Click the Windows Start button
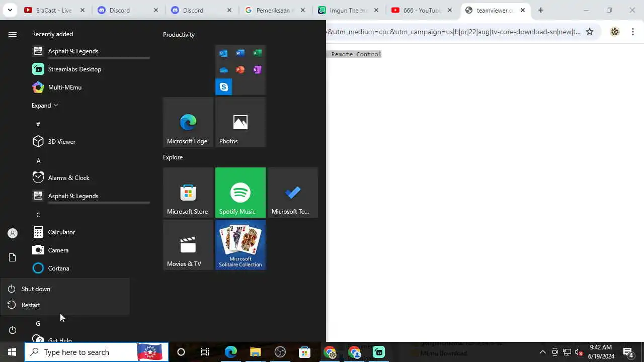 [x=12, y=352]
